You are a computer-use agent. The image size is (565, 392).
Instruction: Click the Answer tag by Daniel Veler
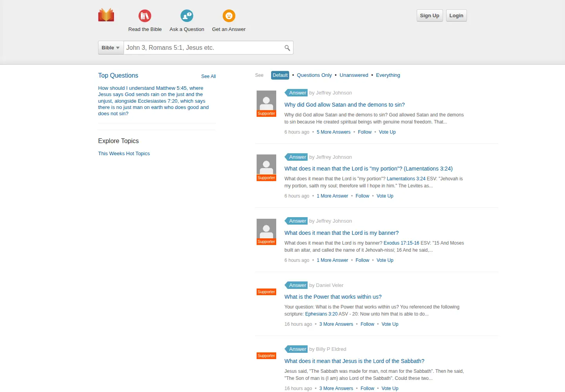point(296,285)
